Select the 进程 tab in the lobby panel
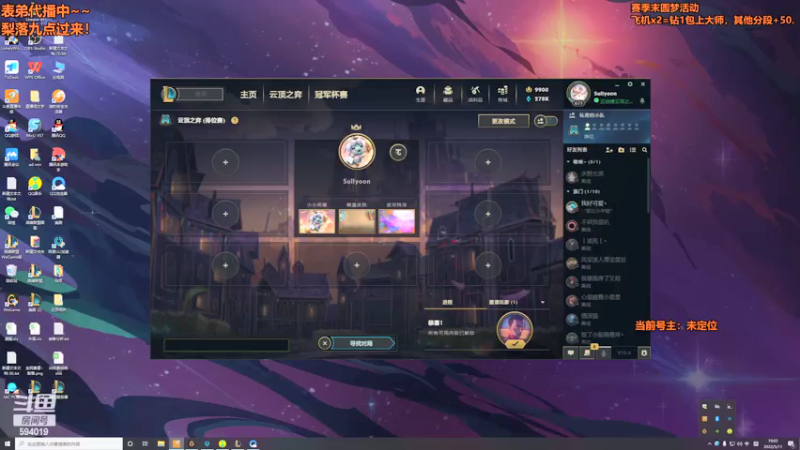This screenshot has width=800, height=450. [x=447, y=303]
